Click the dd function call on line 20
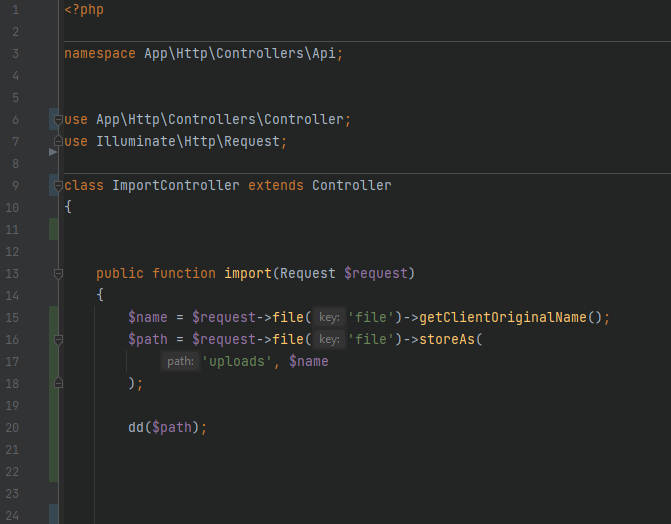This screenshot has width=671, height=524. coord(136,428)
